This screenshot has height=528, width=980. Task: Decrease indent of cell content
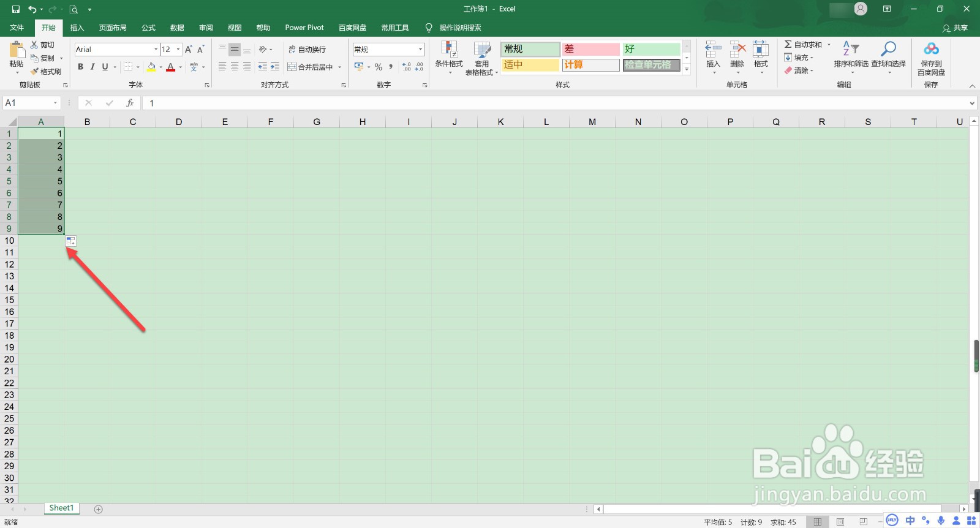tap(262, 67)
